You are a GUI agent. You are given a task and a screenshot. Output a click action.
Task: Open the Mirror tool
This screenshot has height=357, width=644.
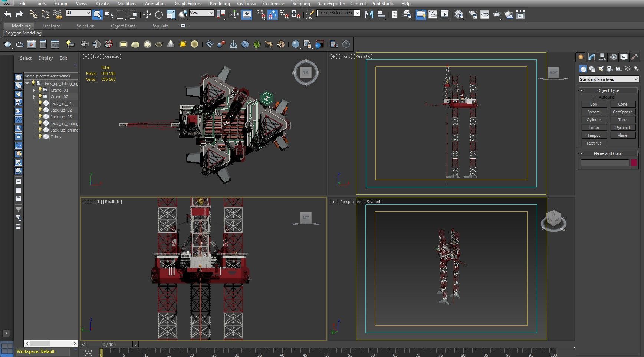click(x=369, y=14)
